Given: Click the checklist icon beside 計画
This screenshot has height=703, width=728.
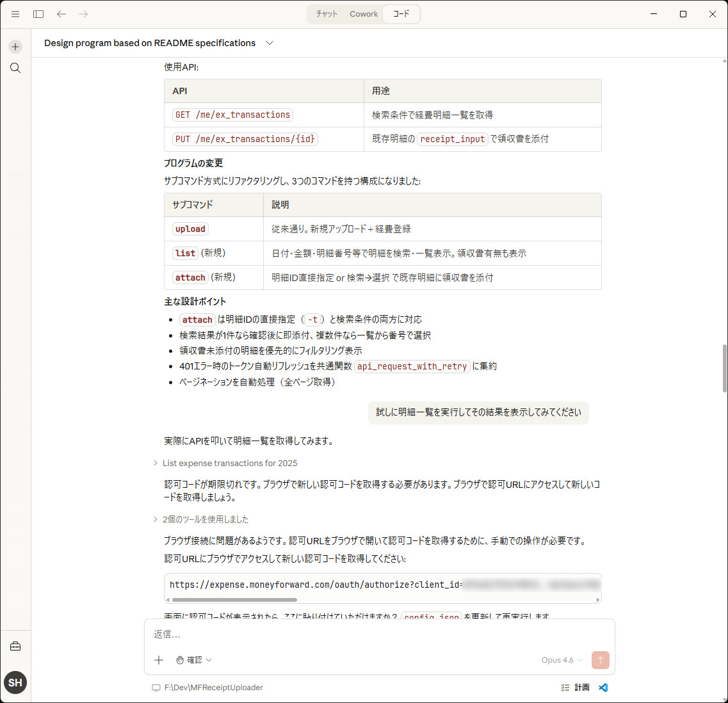Looking at the screenshot, I should pos(564,687).
